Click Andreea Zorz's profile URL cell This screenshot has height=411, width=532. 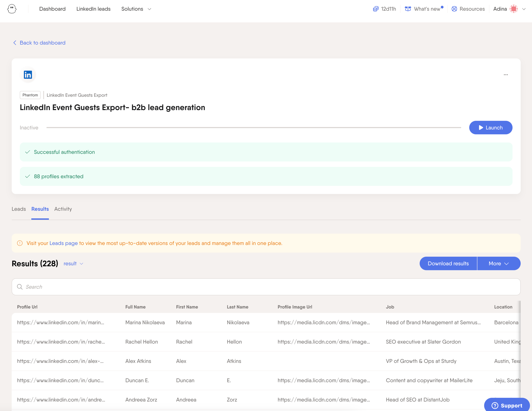[x=61, y=400]
